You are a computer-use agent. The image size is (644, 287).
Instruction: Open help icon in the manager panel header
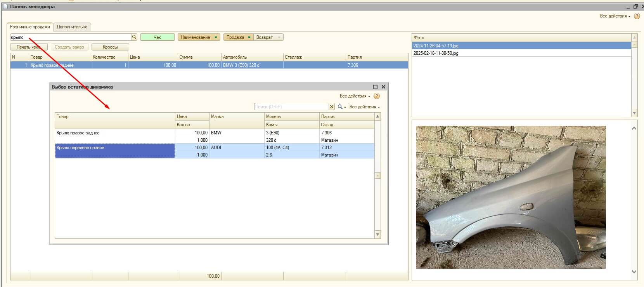pyautogui.click(x=637, y=16)
